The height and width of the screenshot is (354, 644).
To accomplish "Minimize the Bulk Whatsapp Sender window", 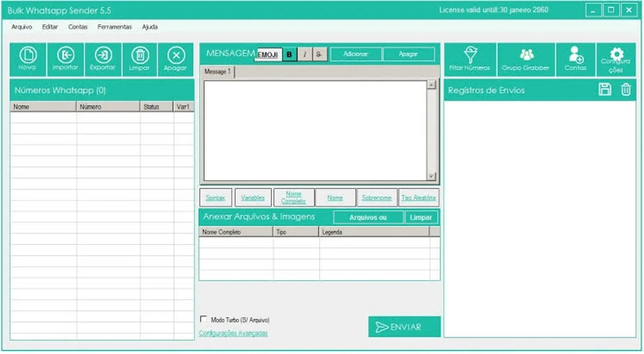I will pos(593,10).
